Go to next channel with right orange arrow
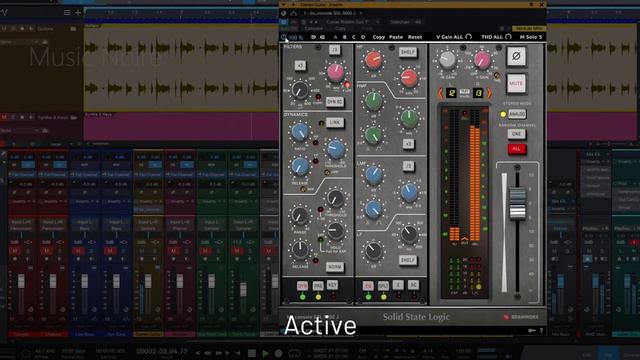Viewport: 640px width, 360px height. (489, 93)
